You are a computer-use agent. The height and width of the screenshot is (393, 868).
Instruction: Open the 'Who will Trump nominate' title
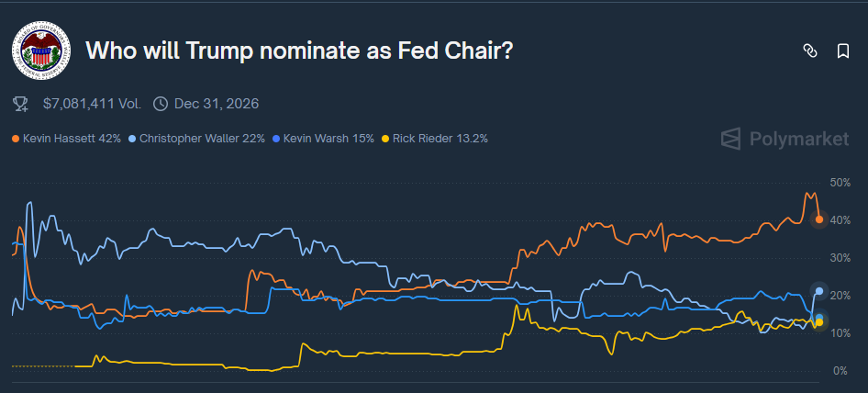tap(298, 51)
